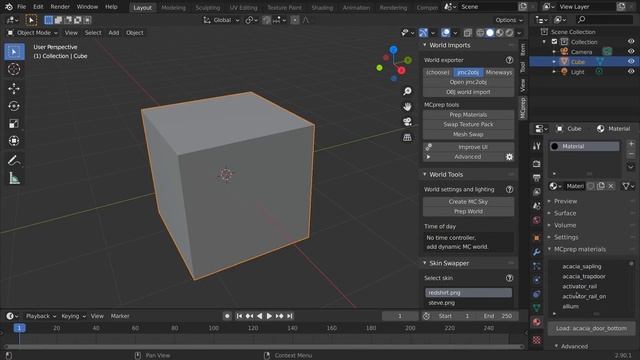This screenshot has width=640, height=360.
Task: Open Global transform orientation dropdown
Action: pyautogui.click(x=222, y=20)
